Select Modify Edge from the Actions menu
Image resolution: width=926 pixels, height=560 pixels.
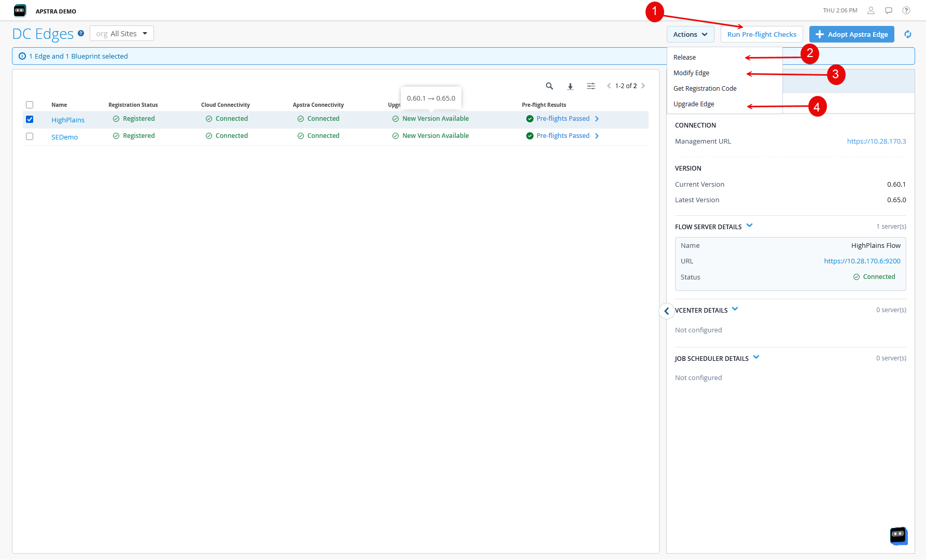(691, 73)
